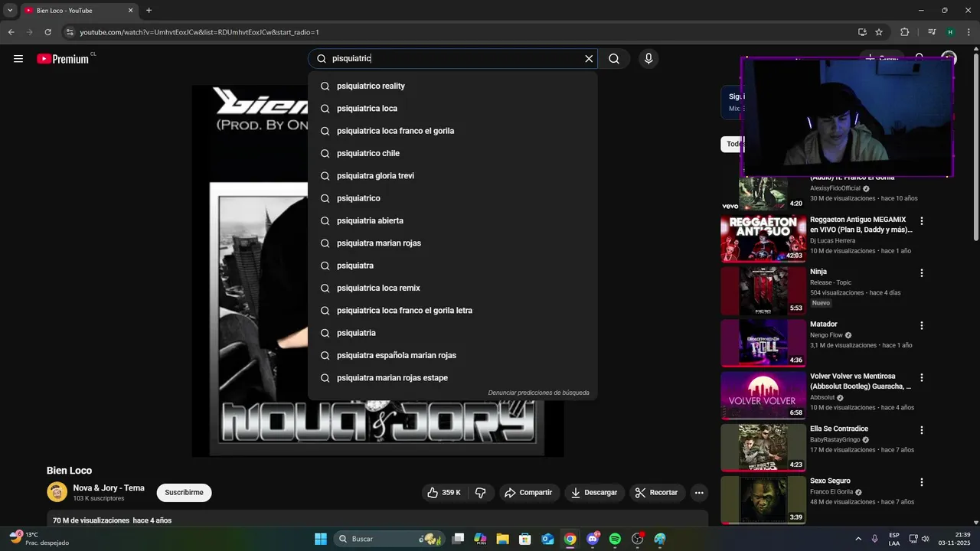Open options menu for Ella Se Contradice
The image size is (980, 551).
922,430
